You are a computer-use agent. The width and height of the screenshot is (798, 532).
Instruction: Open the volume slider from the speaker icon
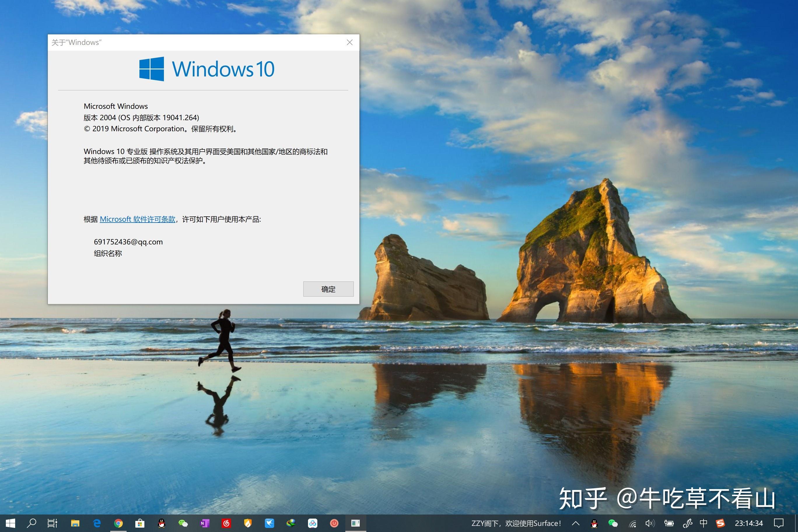650,524
